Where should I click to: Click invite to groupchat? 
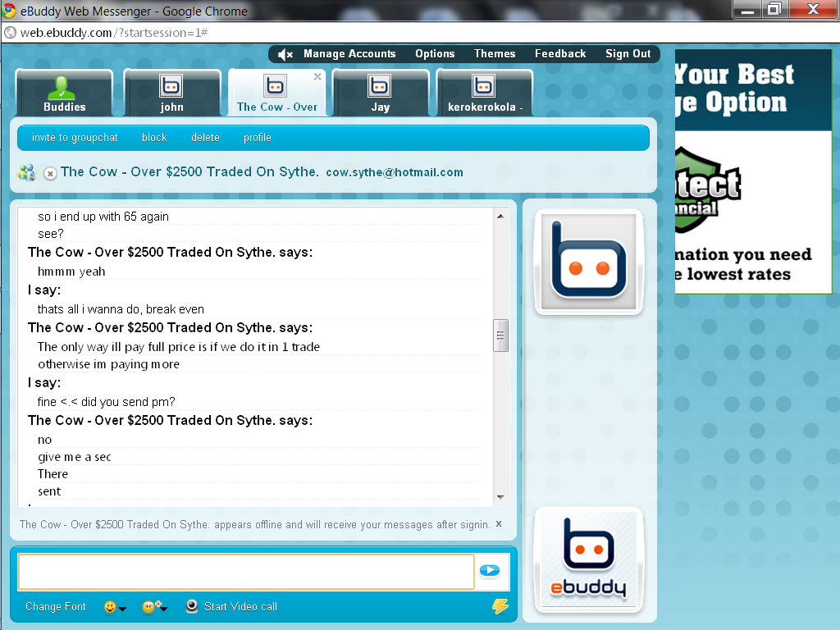coord(75,138)
